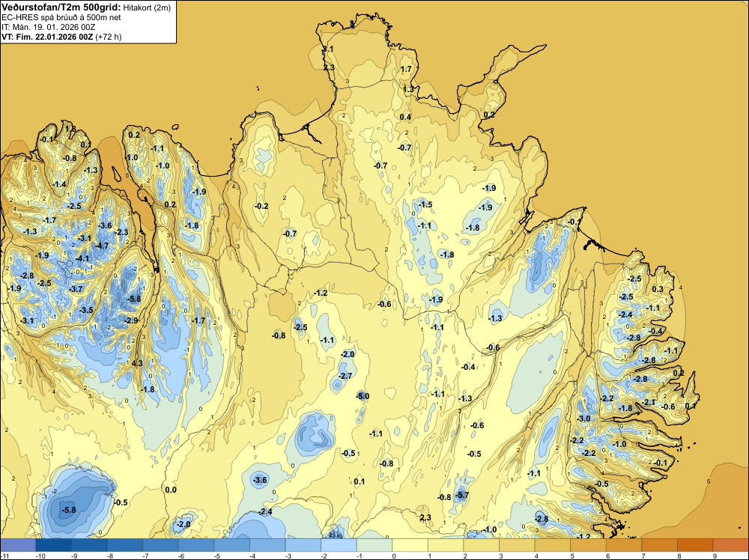Click the "VT: Fim. 22.01.2026 00Z" valid time

point(47,37)
